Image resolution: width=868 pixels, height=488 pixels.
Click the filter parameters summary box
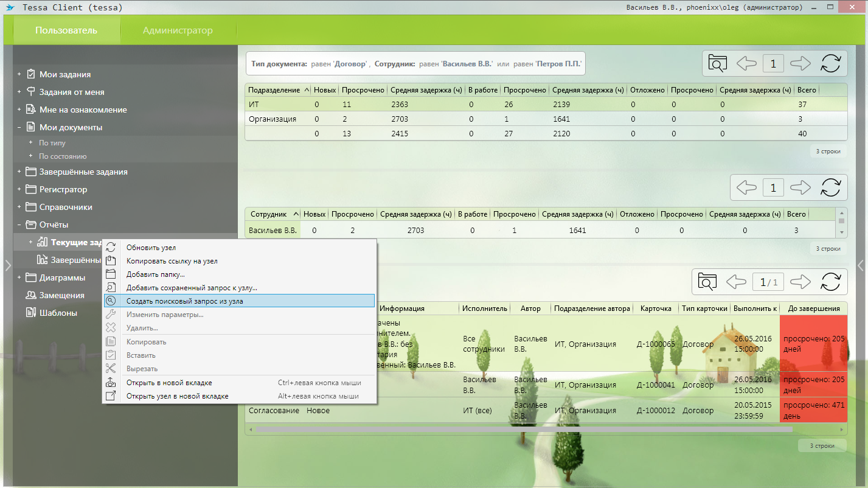pyautogui.click(x=415, y=63)
